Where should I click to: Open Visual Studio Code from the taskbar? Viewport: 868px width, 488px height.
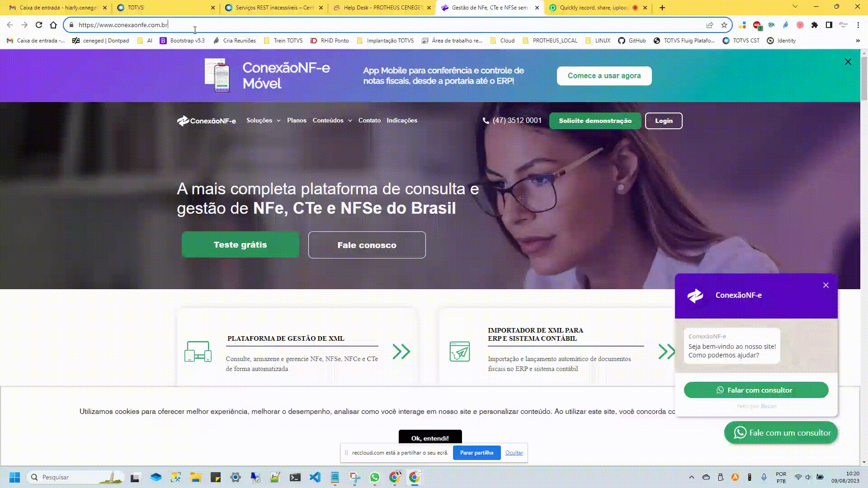tap(315, 477)
